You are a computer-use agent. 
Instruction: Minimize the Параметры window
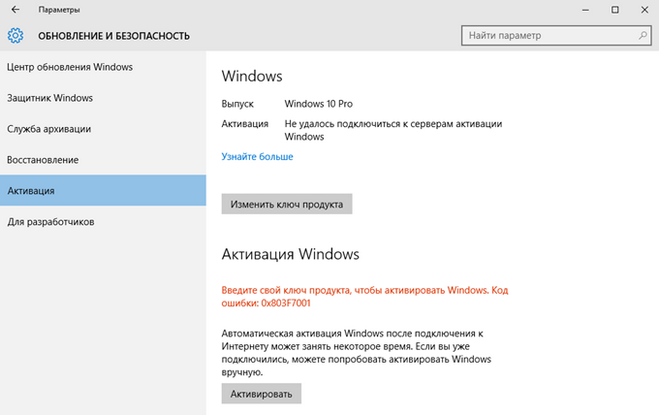pyautogui.click(x=585, y=10)
